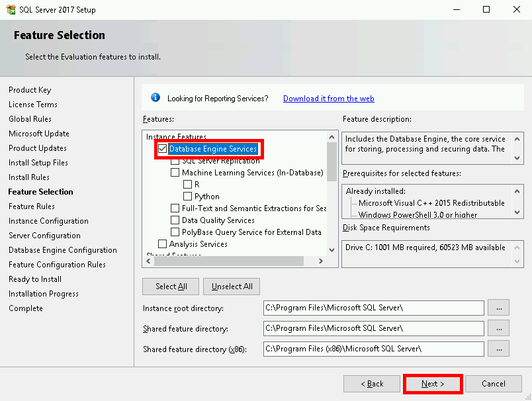The image size is (532, 401).
Task: Uncheck Database Engine Services checkbox
Action: [163, 149]
